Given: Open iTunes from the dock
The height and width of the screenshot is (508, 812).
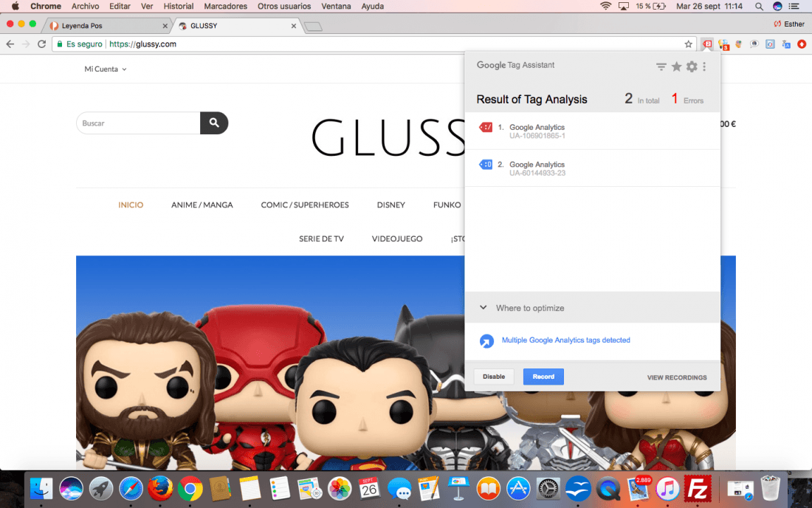Looking at the screenshot, I should [667, 488].
